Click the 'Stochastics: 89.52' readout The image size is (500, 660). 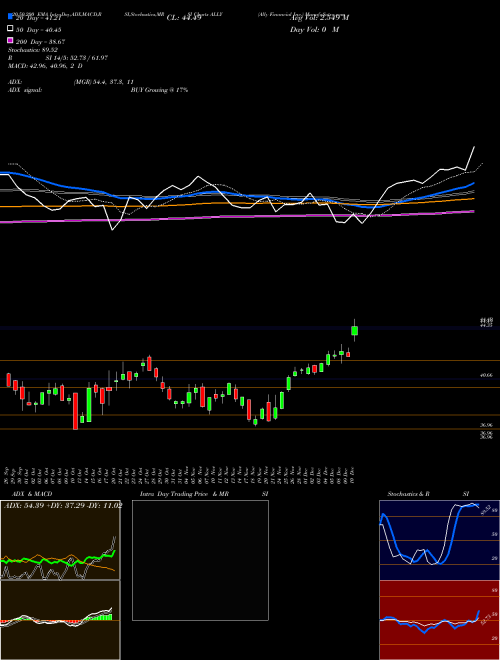31,50
